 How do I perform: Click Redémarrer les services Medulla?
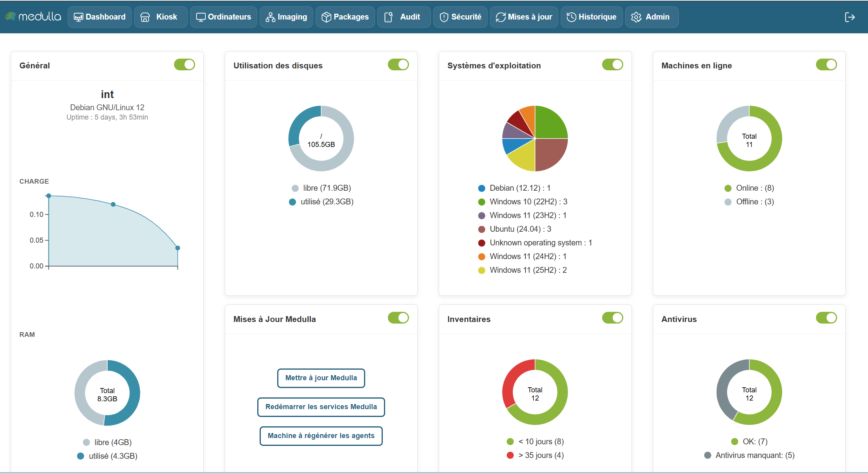[x=321, y=407]
